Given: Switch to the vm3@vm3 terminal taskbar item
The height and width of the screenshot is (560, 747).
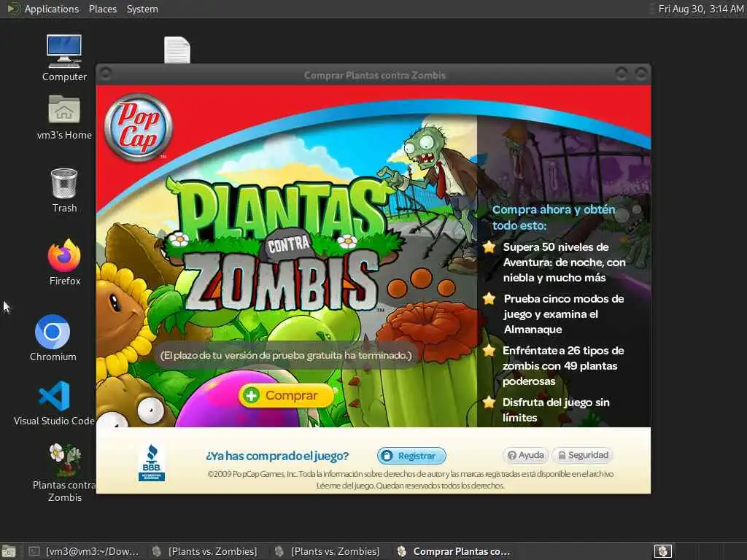Looking at the screenshot, I should pyautogui.click(x=85, y=551).
